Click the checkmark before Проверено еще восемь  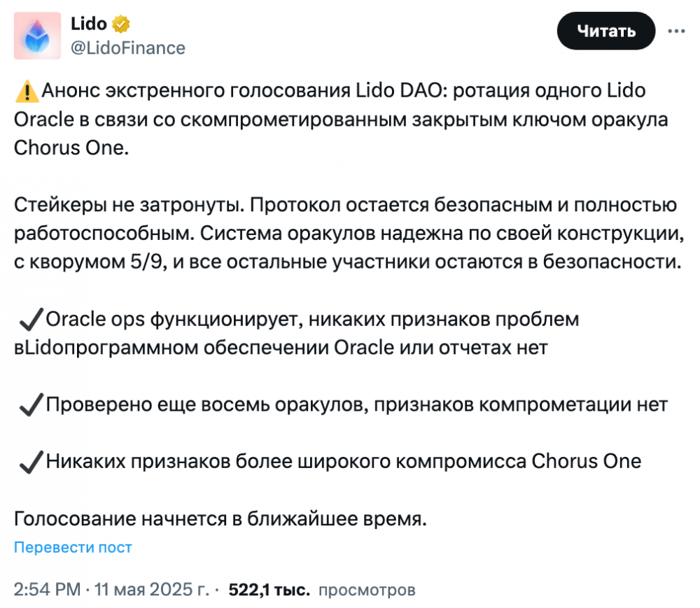tap(31, 405)
